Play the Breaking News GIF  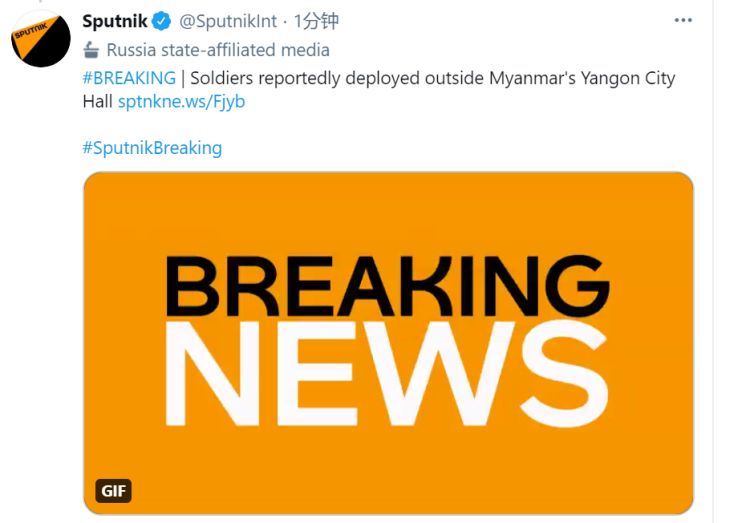click(388, 342)
